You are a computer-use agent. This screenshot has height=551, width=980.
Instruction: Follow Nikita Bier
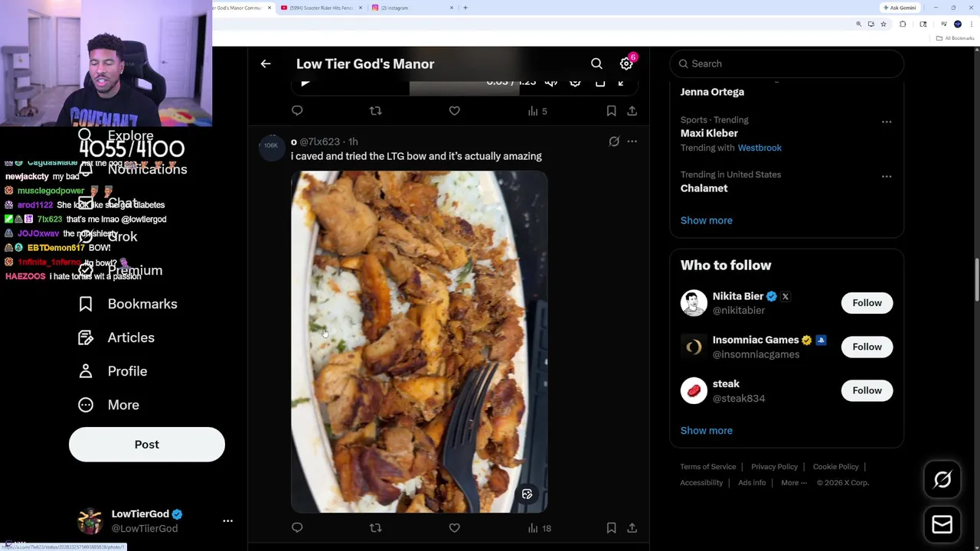(867, 303)
